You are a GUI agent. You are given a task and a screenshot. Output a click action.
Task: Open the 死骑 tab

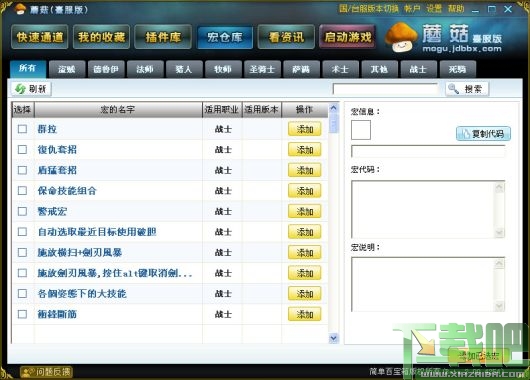pyautogui.click(x=458, y=70)
